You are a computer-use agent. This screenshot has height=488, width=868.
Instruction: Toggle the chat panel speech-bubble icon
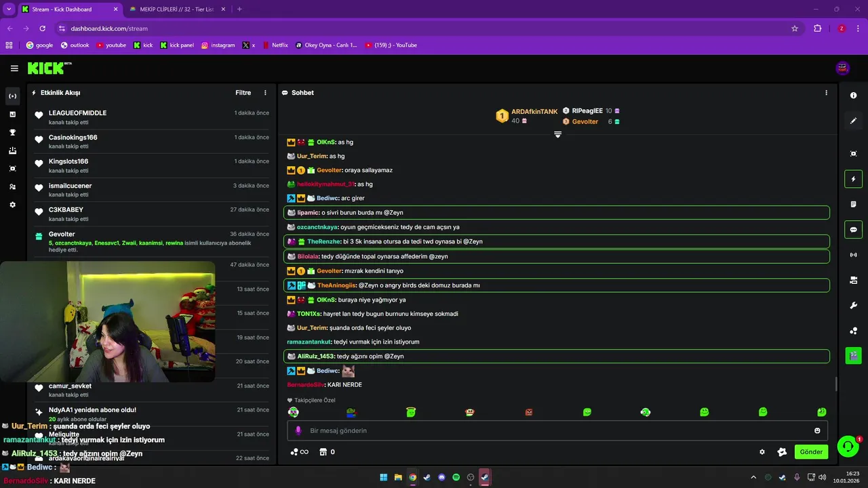tap(854, 229)
